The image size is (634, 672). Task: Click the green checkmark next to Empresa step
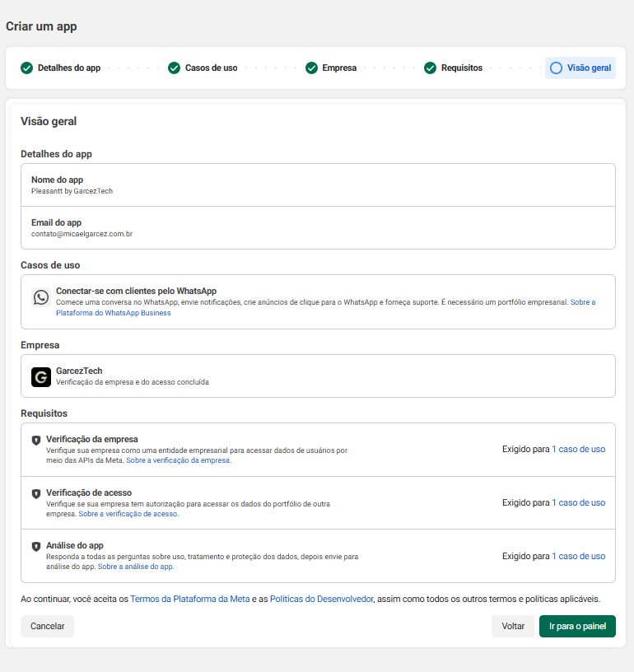(311, 68)
